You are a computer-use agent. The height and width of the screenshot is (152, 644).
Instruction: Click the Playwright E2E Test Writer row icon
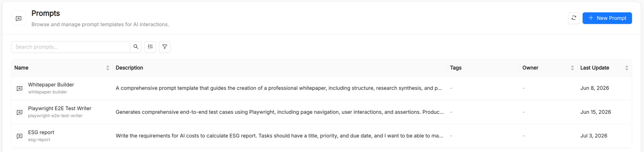point(20,112)
